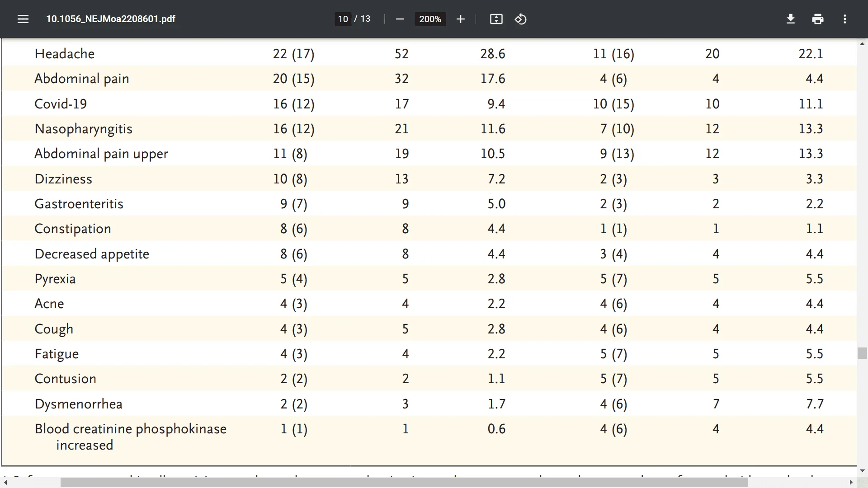Select the Covid-19 row label

61,104
